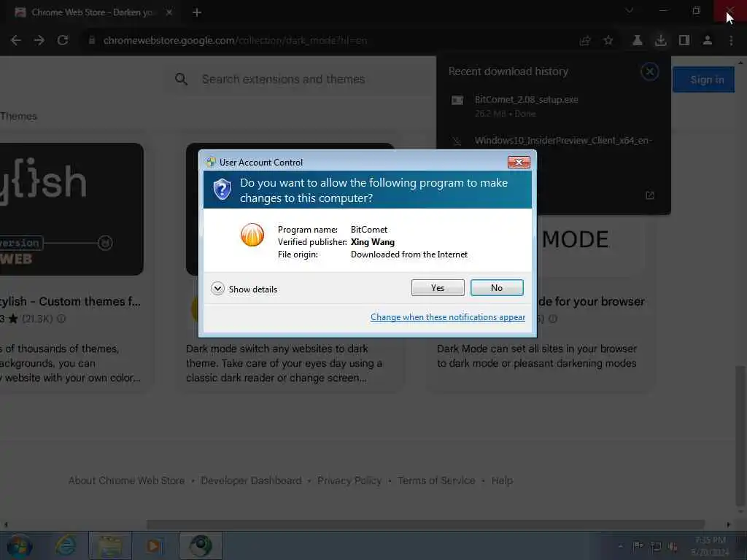The image size is (747, 560).
Task: Go forward in Chrome browser
Action: click(39, 41)
